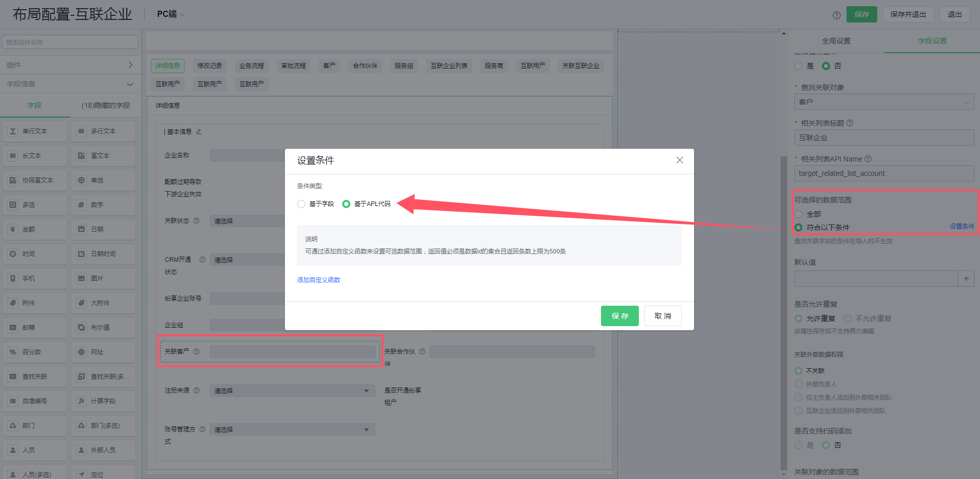Viewport: 980px width, 479px height.
Task: Click the 添加自定义函数 link
Action: click(x=318, y=280)
